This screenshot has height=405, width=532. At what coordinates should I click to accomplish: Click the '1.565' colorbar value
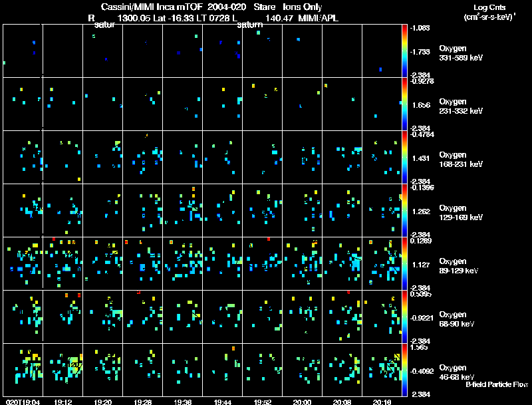tap(419, 347)
